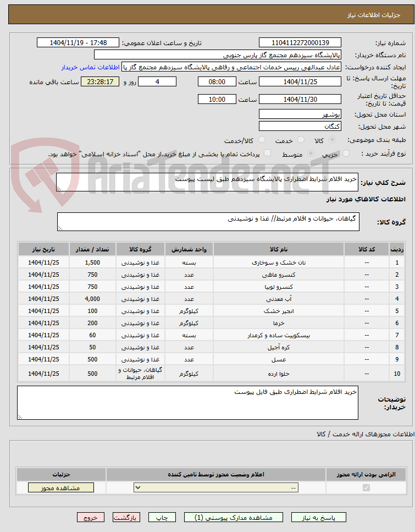Click quantity 4,000 for آب معدنی
The height and width of the screenshot is (532, 415).
[92, 299]
